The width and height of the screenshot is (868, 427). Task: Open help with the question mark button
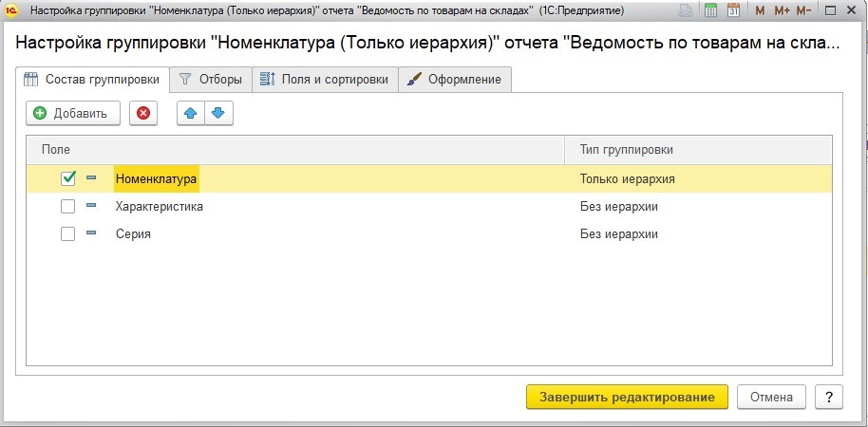pos(829,398)
